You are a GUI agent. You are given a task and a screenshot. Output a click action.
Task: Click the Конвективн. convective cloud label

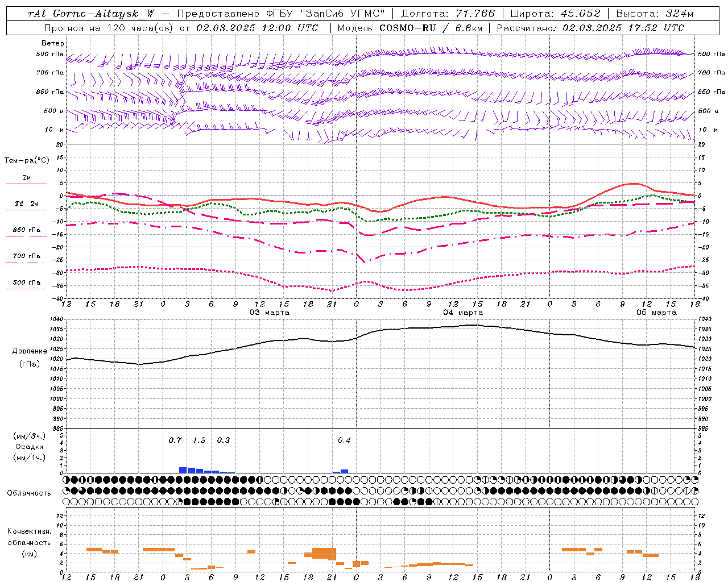tap(29, 531)
